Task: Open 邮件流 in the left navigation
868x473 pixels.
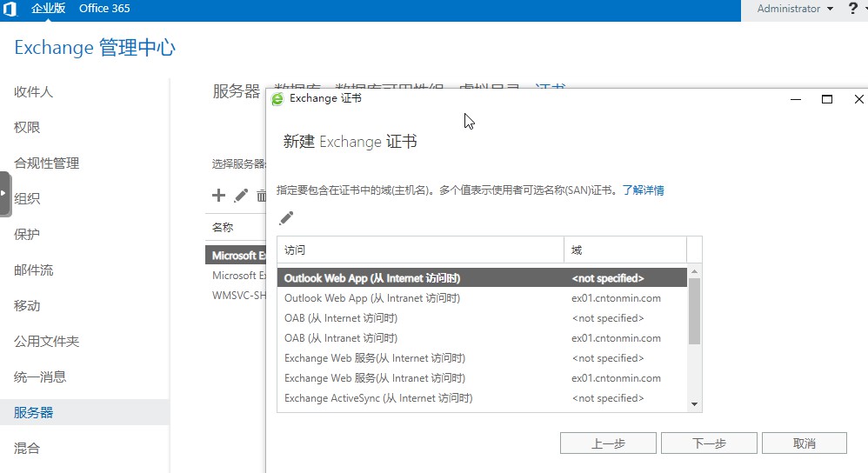Action: (x=34, y=270)
